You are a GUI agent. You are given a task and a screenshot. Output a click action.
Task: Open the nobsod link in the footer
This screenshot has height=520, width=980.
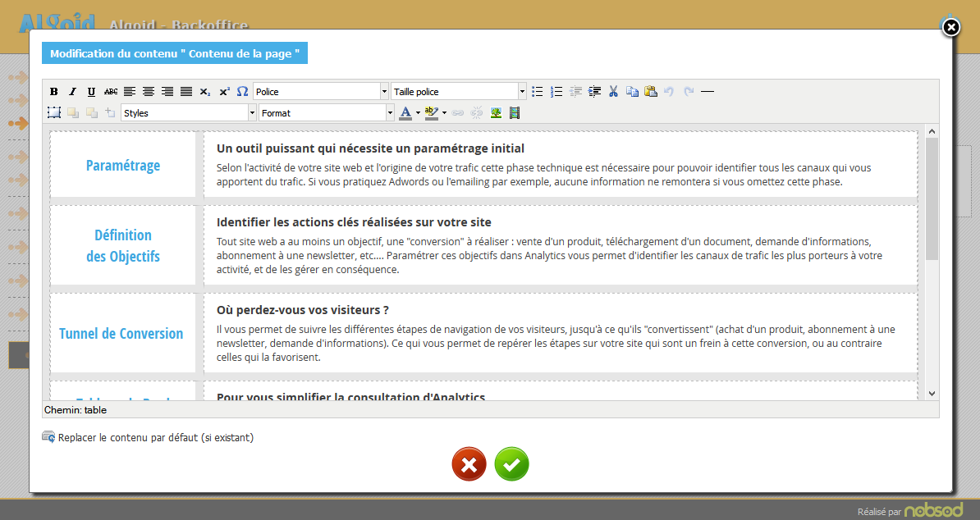pos(934,510)
